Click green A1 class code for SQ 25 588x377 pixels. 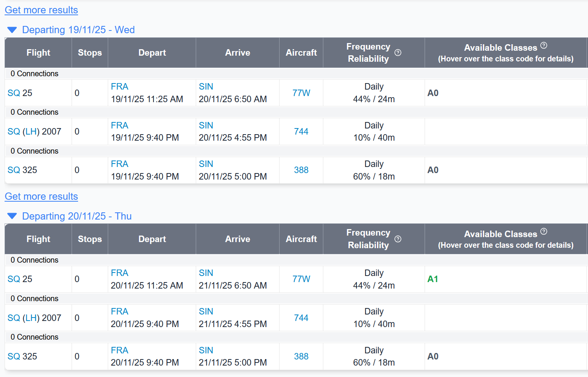(433, 279)
